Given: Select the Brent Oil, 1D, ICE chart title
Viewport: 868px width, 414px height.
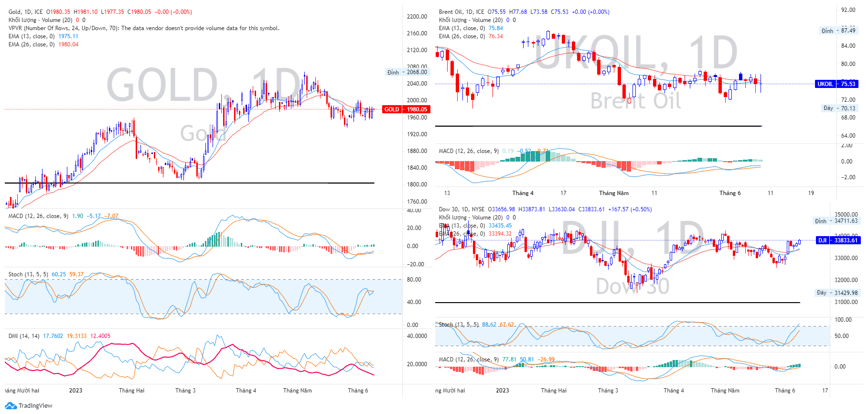Looking at the screenshot, I should coord(461,12).
